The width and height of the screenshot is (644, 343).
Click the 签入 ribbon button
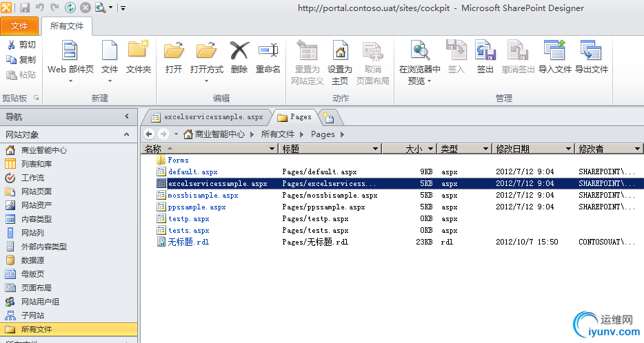(x=456, y=57)
